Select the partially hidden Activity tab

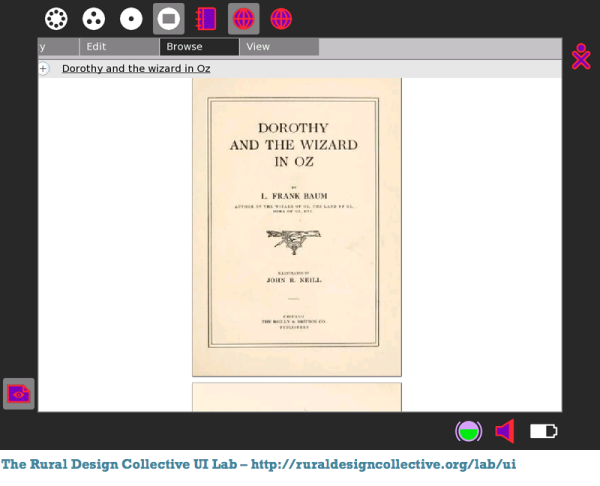click(59, 47)
